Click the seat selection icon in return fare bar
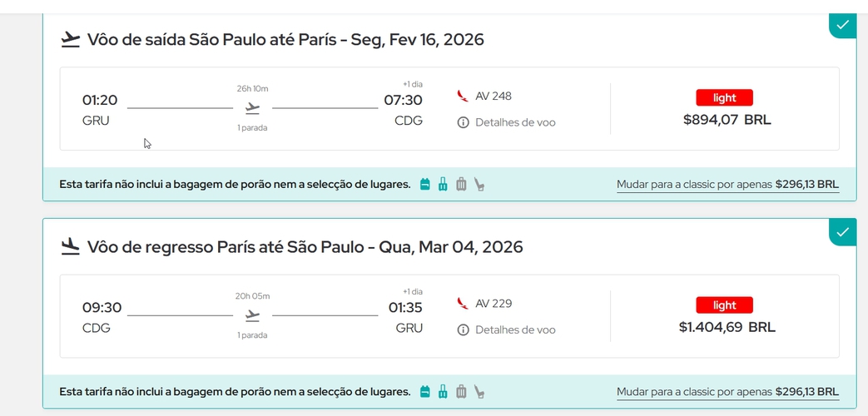 coord(479,391)
